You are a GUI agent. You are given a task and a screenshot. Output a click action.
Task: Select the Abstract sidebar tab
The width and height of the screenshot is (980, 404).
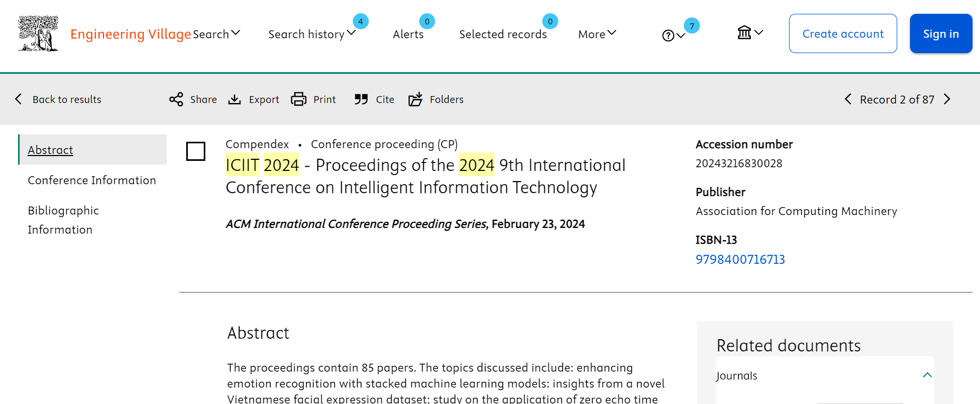coord(92,150)
